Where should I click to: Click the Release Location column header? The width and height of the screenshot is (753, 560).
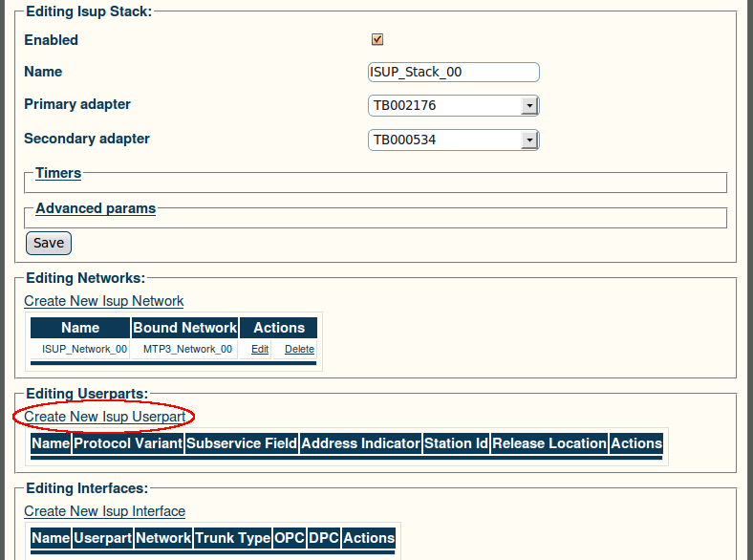pyautogui.click(x=549, y=442)
